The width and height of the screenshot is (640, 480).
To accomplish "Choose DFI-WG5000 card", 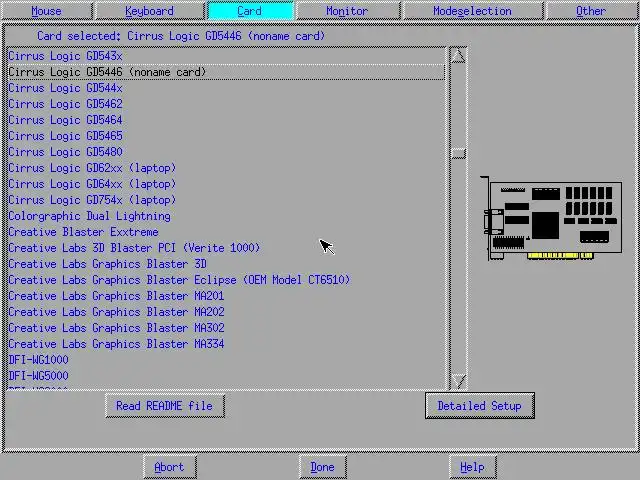I will tap(227, 376).
